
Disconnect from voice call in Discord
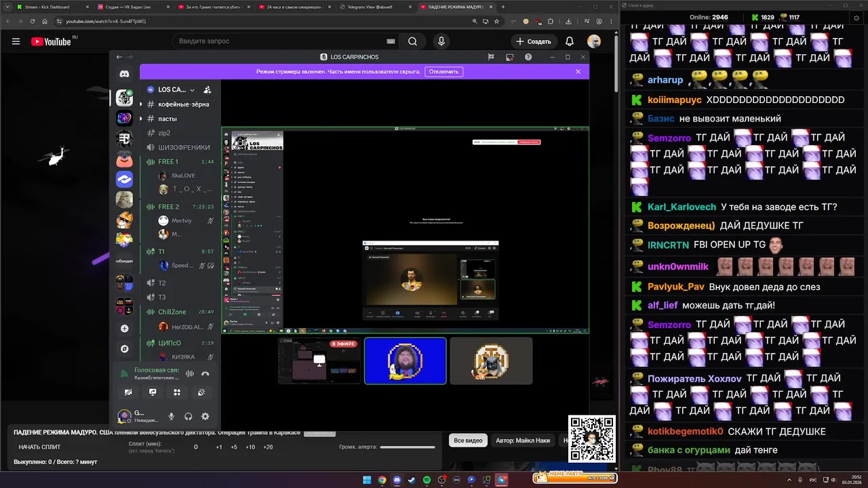205,373
